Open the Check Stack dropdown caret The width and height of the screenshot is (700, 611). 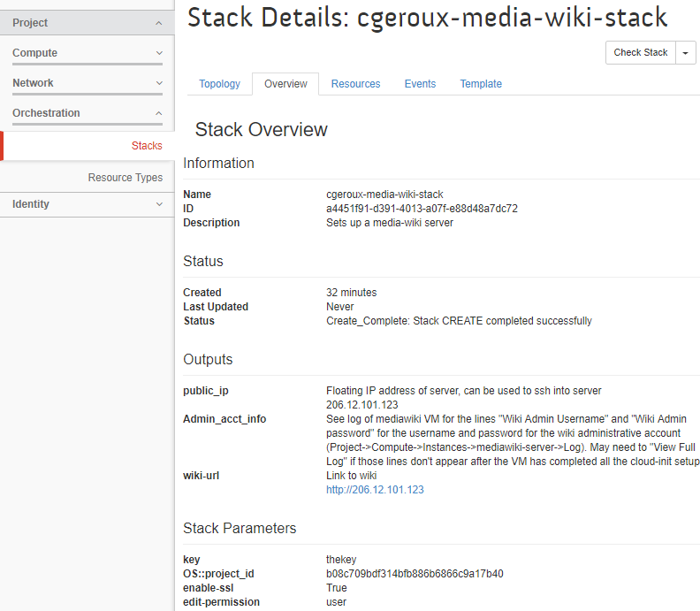click(x=686, y=53)
